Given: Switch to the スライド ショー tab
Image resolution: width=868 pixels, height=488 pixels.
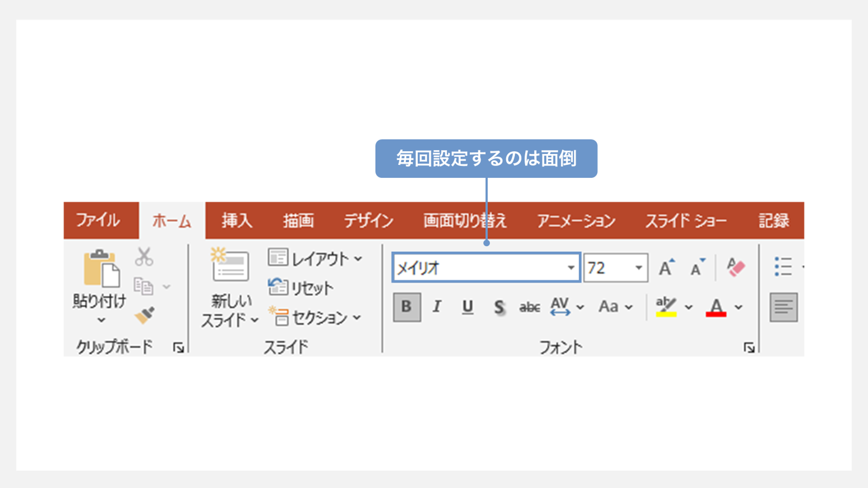Looking at the screenshot, I should (686, 221).
